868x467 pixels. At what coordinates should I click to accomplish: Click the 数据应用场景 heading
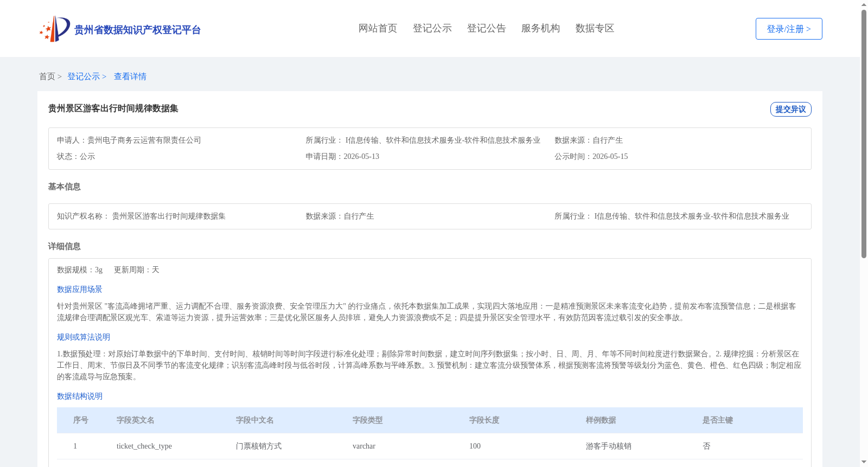pos(80,289)
